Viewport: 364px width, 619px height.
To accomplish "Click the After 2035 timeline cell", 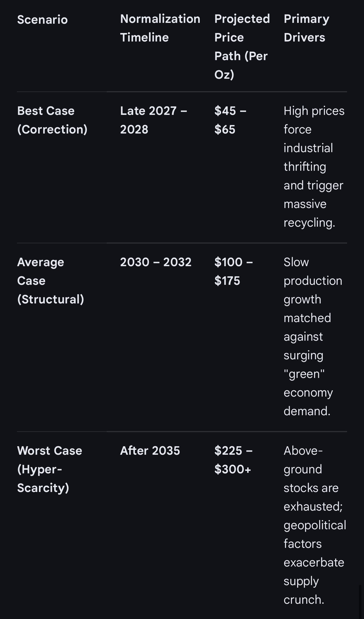I will click(x=150, y=451).
